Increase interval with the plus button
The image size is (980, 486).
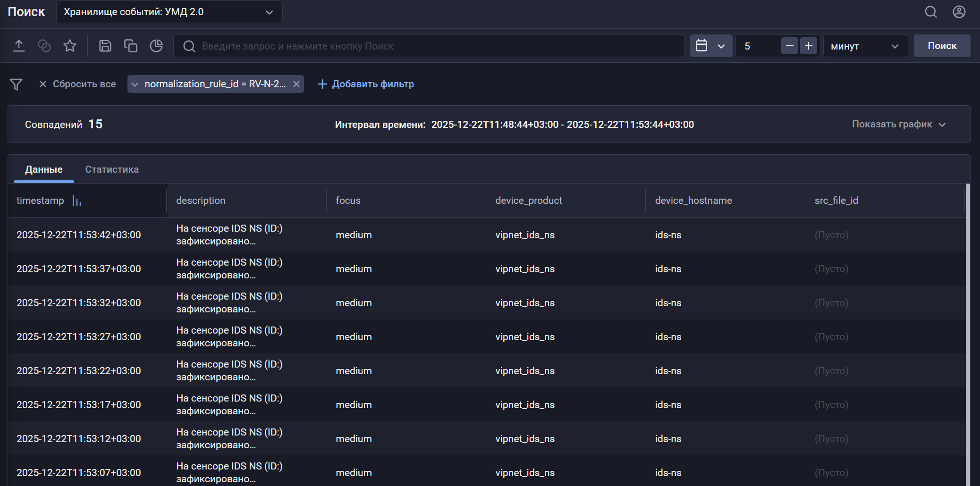[809, 46]
